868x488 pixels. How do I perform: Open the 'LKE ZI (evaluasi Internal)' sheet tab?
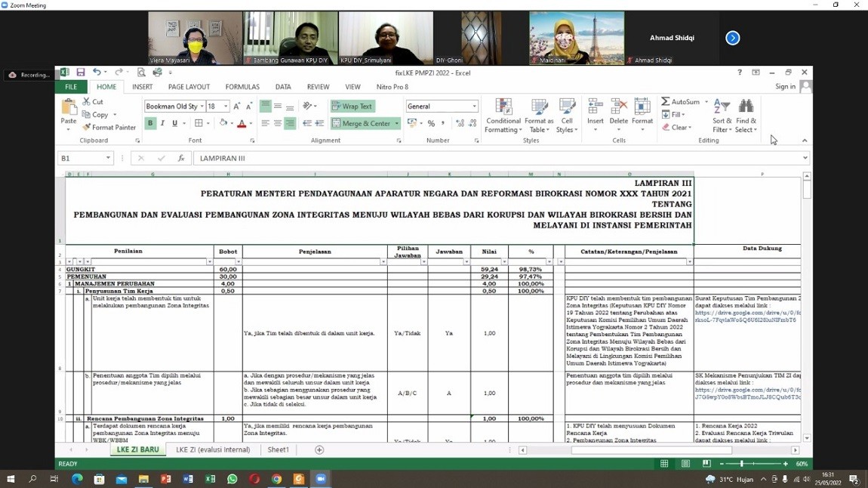(213, 450)
